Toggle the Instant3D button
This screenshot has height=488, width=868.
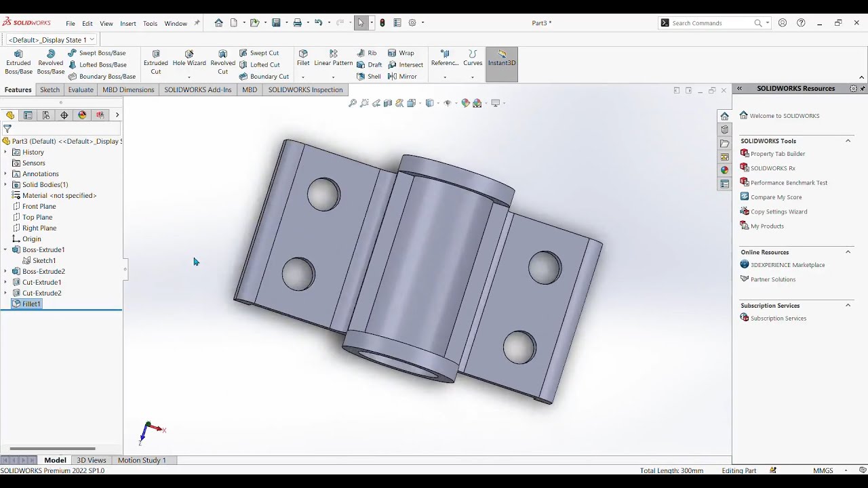click(x=502, y=64)
